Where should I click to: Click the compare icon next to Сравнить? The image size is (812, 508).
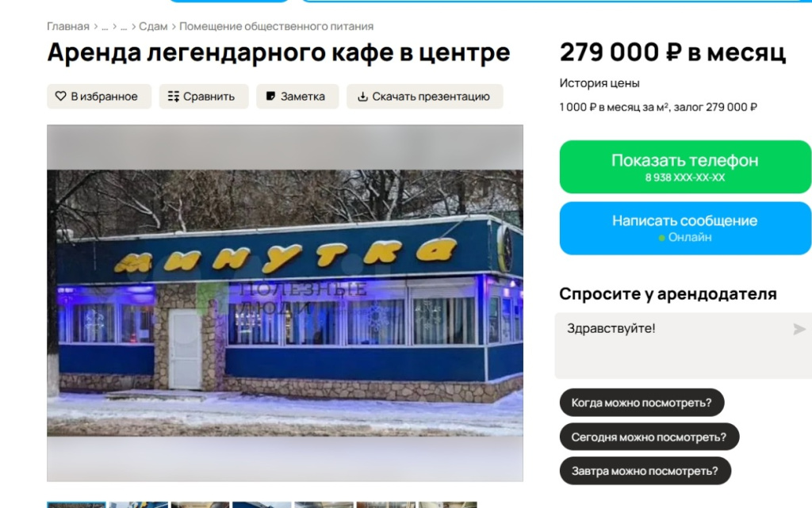click(x=174, y=96)
